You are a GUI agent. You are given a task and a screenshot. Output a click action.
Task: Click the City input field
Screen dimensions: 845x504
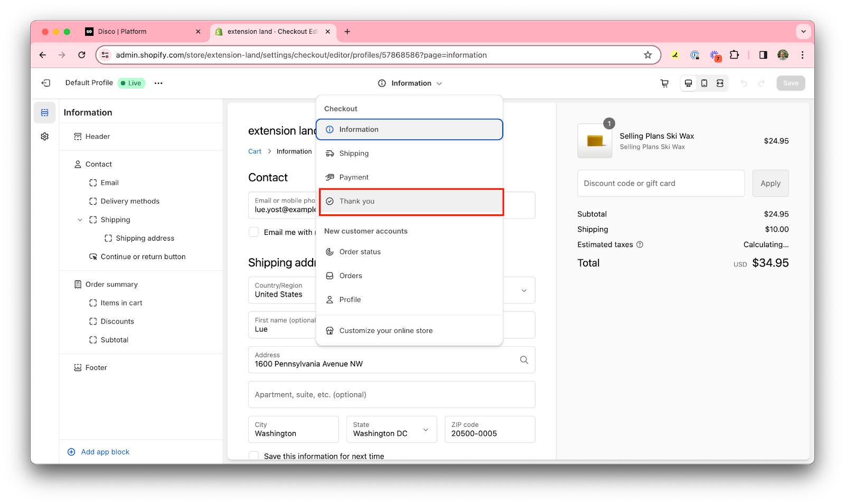coord(293,430)
